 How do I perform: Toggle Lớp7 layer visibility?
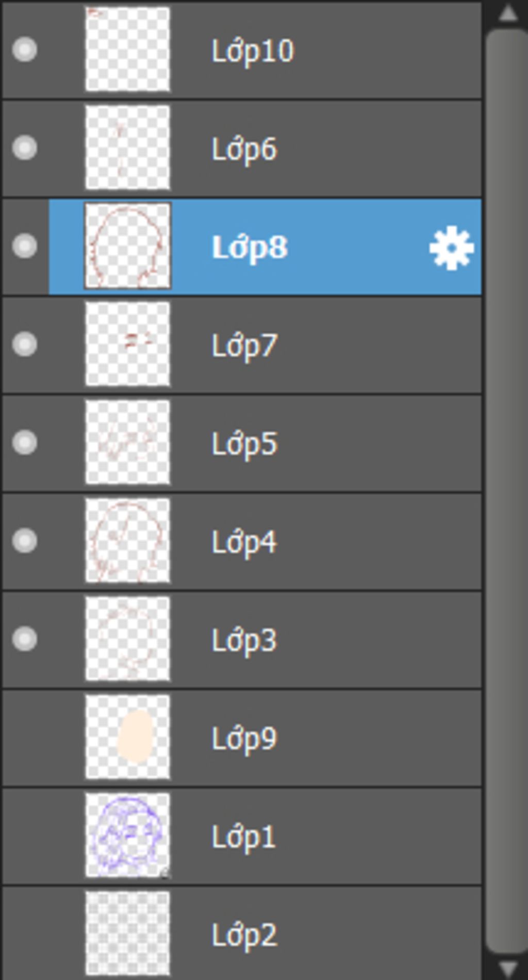pyautogui.click(x=25, y=345)
